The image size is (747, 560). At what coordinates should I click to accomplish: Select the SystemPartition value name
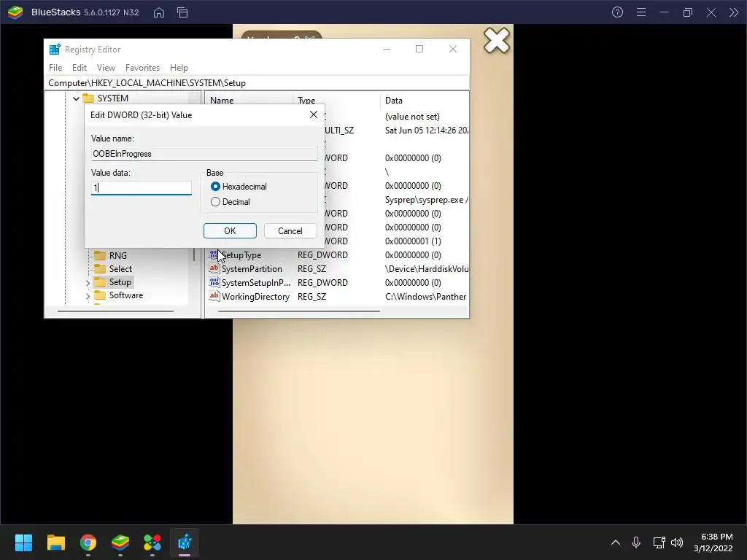pyautogui.click(x=252, y=269)
